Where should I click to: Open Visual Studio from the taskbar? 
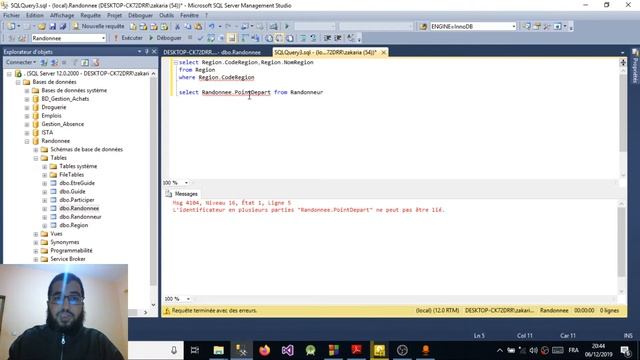[x=287, y=350]
